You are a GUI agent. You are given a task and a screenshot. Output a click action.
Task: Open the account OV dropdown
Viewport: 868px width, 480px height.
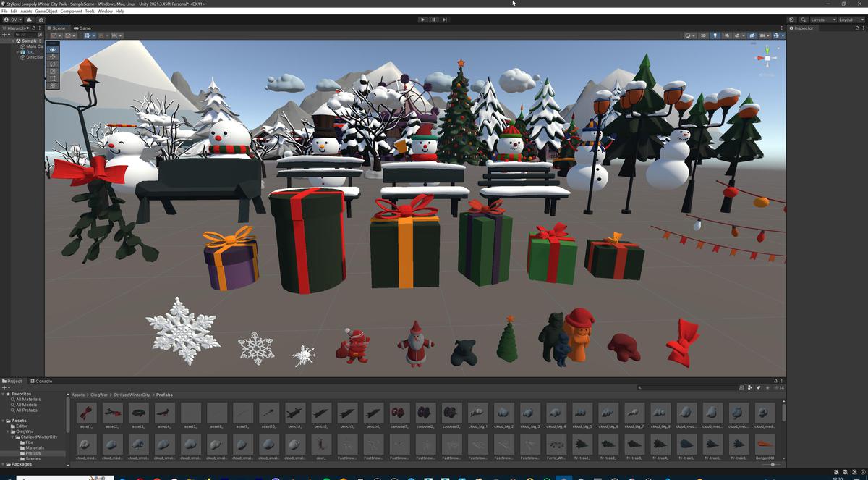click(x=12, y=20)
